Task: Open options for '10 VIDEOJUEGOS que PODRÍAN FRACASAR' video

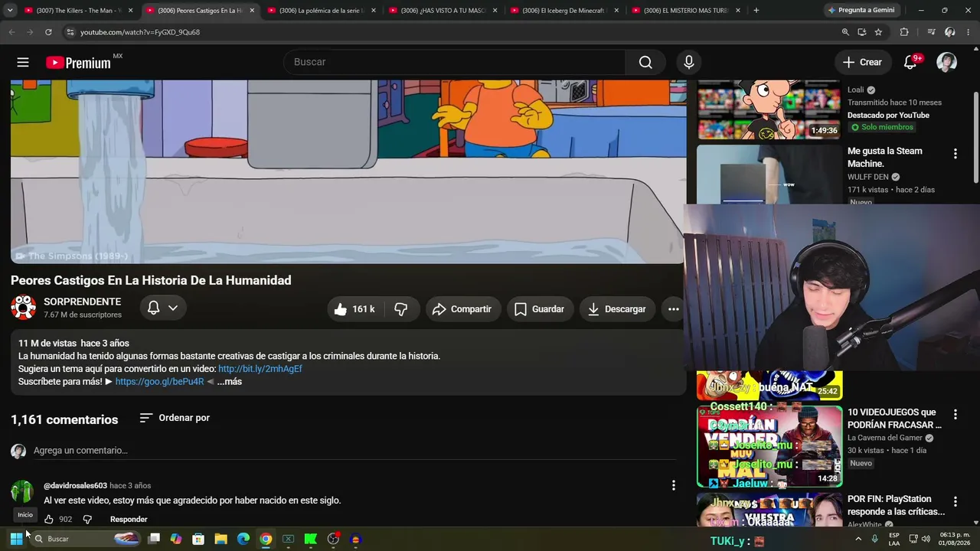Action: (x=955, y=415)
